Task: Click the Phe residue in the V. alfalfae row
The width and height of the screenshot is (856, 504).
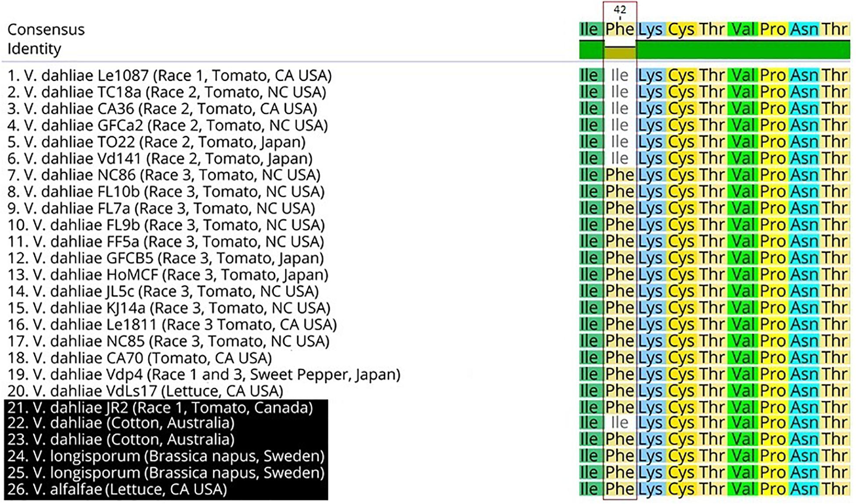Action: 620,489
